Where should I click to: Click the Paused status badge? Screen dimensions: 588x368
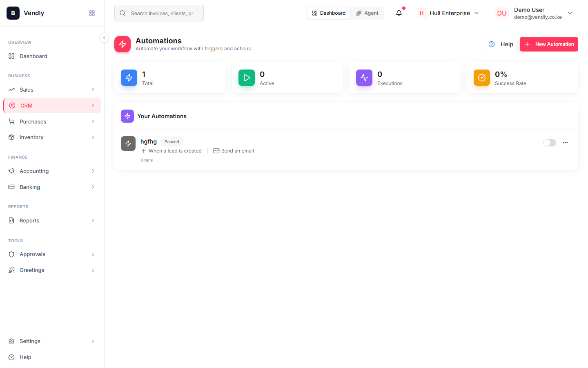172,141
